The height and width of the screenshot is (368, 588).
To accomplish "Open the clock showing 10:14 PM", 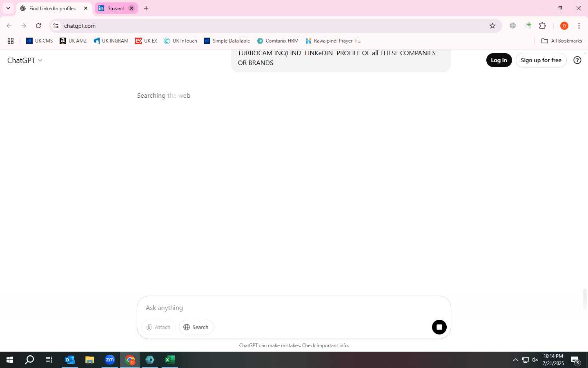I will (553, 360).
